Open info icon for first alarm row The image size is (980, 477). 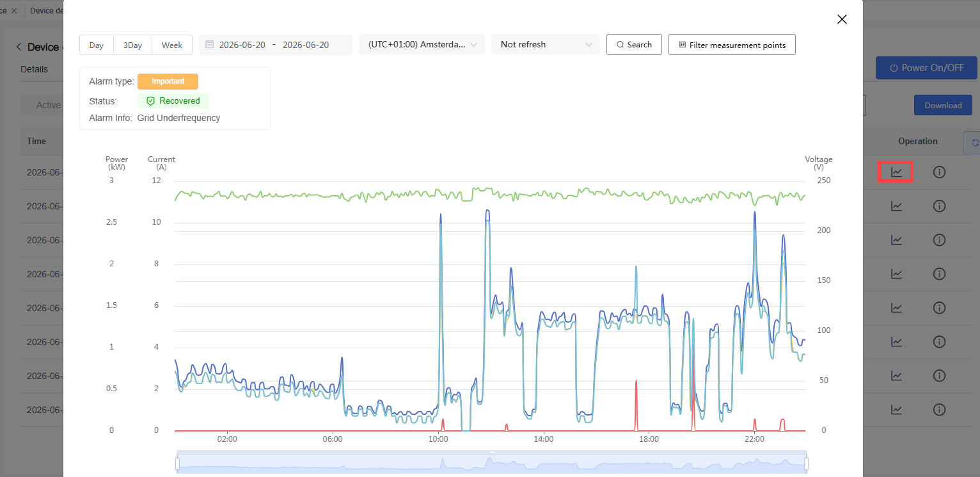click(x=939, y=172)
